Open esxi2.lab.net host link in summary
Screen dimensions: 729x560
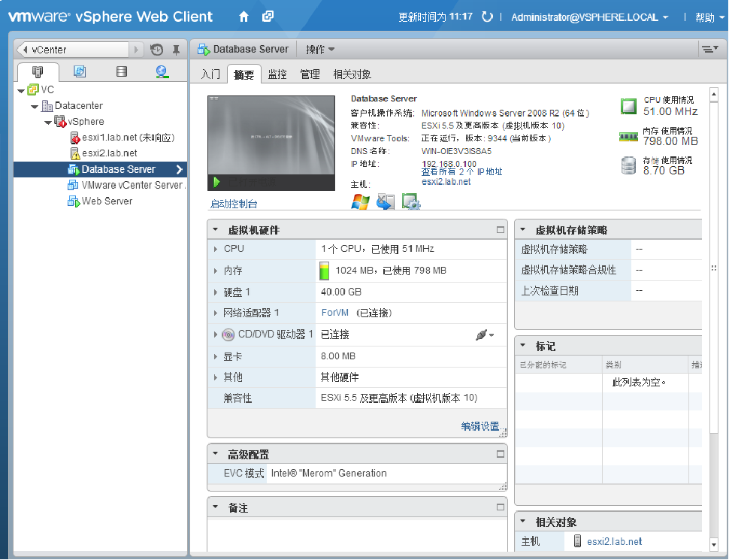(446, 182)
